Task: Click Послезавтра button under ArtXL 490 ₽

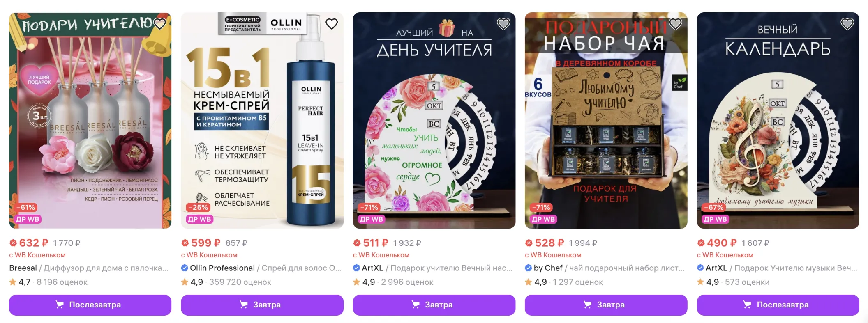Action: [x=778, y=305]
